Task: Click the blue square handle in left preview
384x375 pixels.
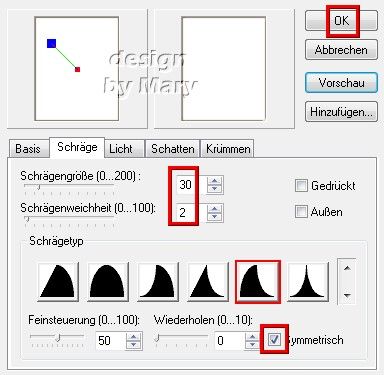Action: 51,43
